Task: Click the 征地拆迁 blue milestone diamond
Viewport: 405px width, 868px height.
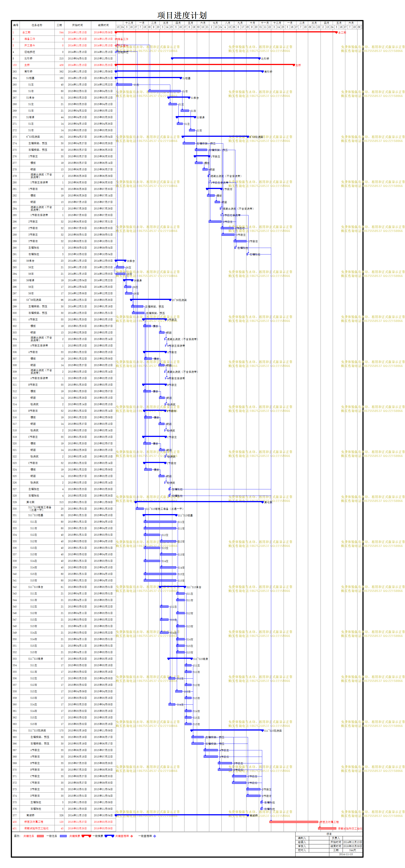Action: (x=116, y=52)
